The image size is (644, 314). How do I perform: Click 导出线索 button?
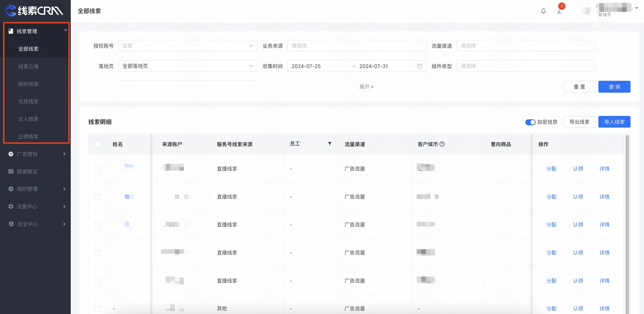[579, 122]
